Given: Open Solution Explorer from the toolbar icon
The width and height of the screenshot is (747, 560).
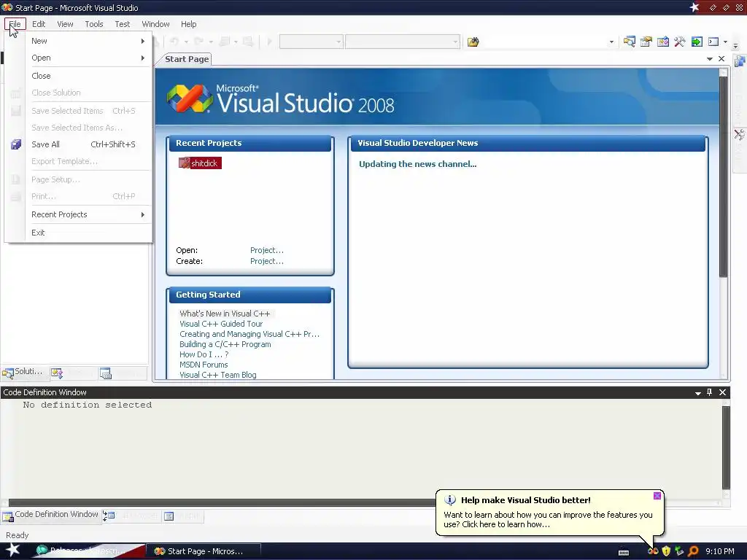Looking at the screenshot, I should pos(630,42).
